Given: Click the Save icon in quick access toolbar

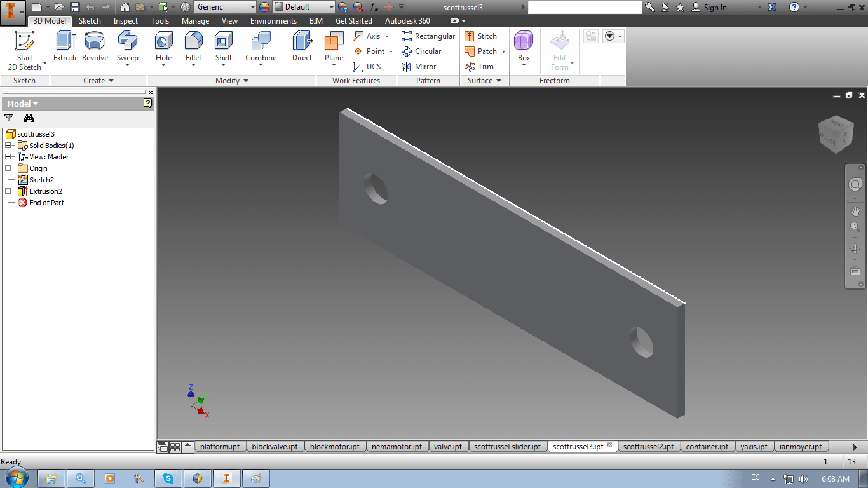Looking at the screenshot, I should 74,7.
